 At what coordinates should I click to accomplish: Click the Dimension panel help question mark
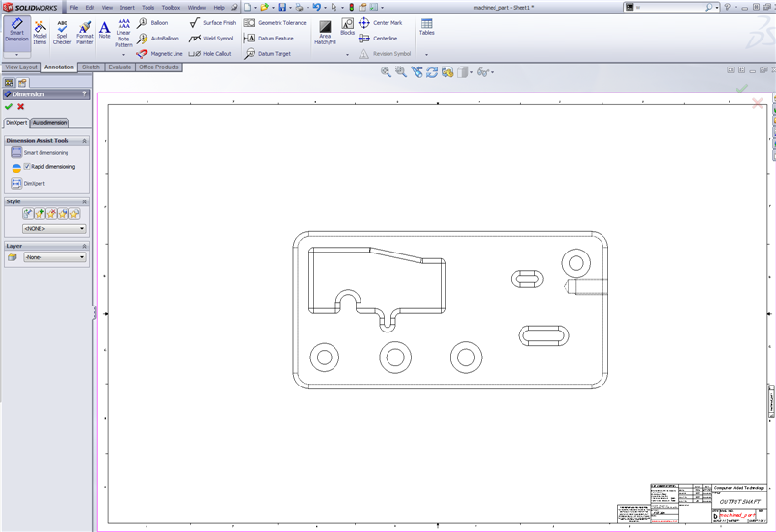pos(84,94)
